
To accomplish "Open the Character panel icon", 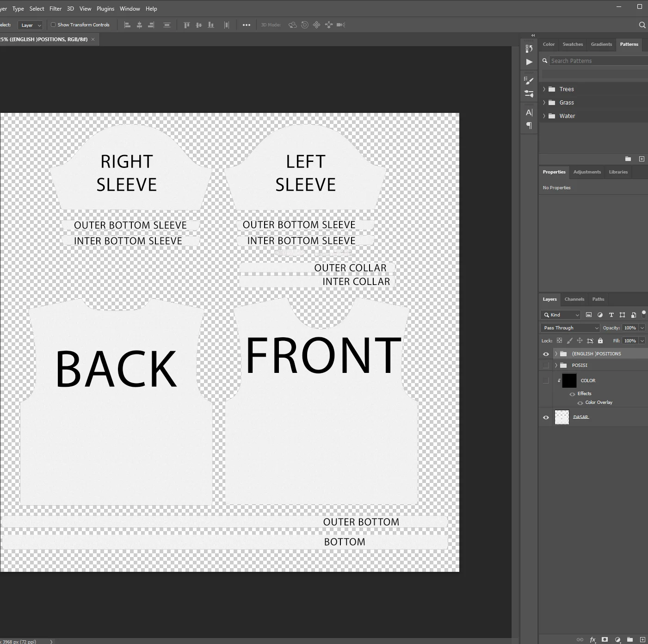I will (529, 112).
